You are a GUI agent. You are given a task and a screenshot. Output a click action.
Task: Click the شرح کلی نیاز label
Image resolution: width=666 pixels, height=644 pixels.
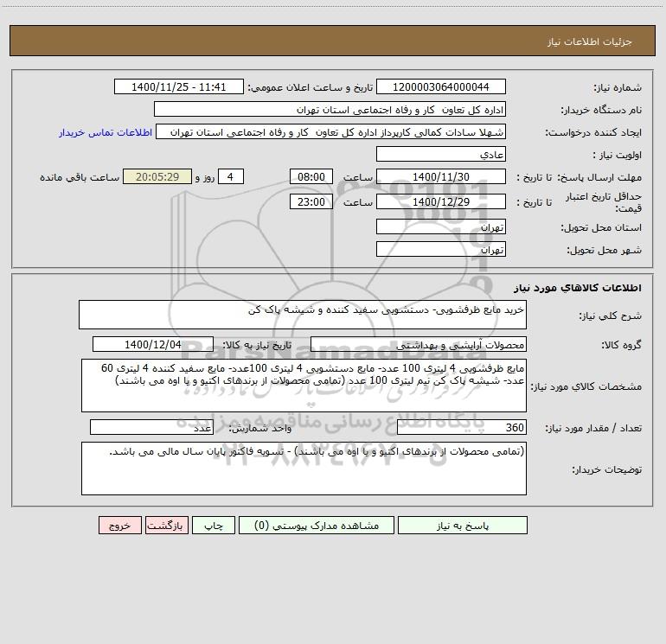pyautogui.click(x=611, y=316)
